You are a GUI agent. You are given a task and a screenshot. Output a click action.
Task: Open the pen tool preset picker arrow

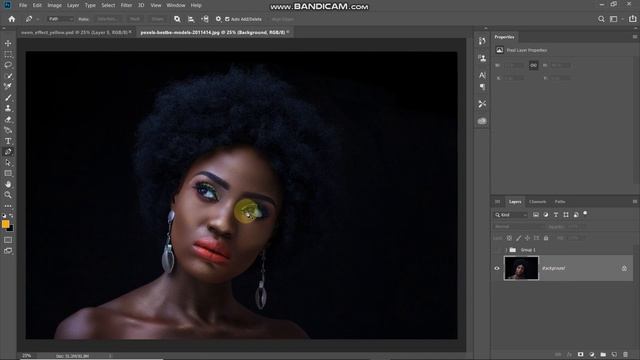(x=38, y=19)
